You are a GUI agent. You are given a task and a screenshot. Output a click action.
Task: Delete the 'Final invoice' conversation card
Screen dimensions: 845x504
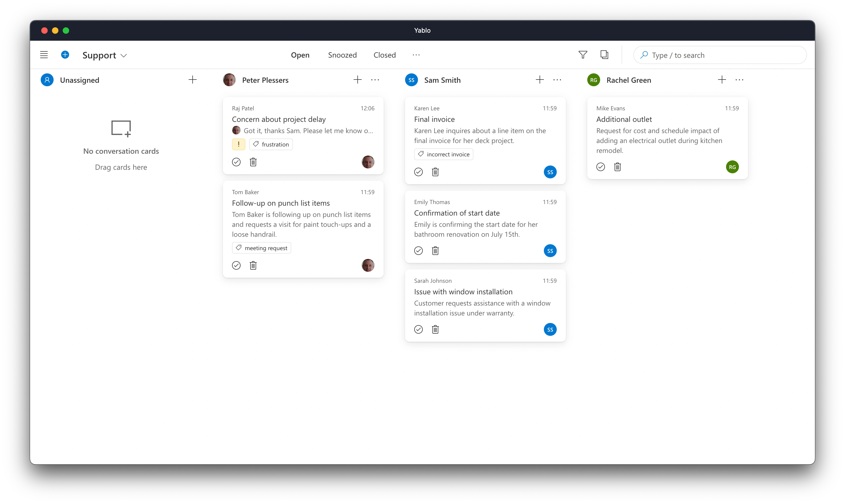[x=435, y=172]
